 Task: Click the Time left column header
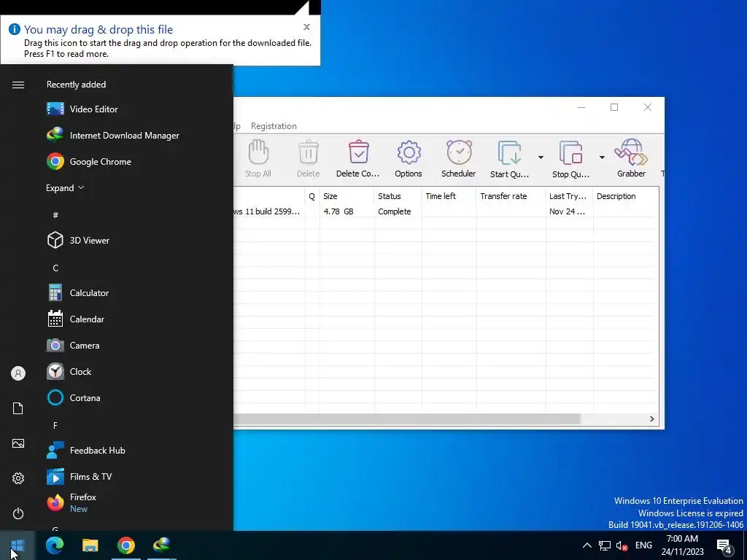(449, 196)
